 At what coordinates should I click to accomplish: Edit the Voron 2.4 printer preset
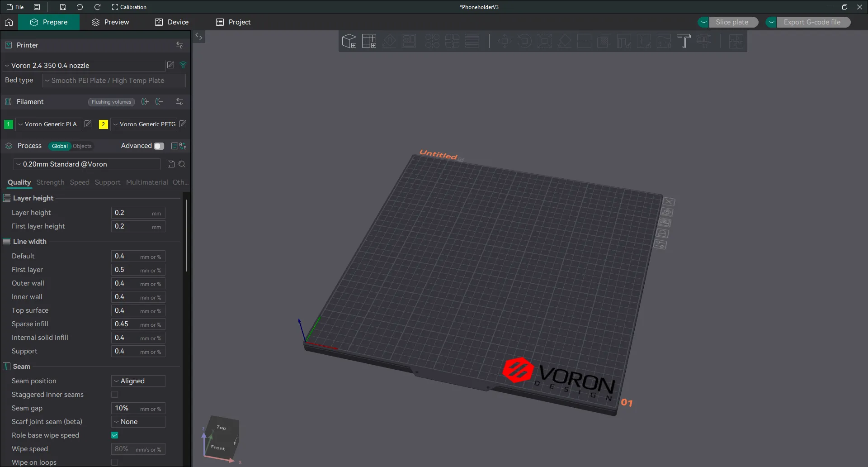point(171,65)
